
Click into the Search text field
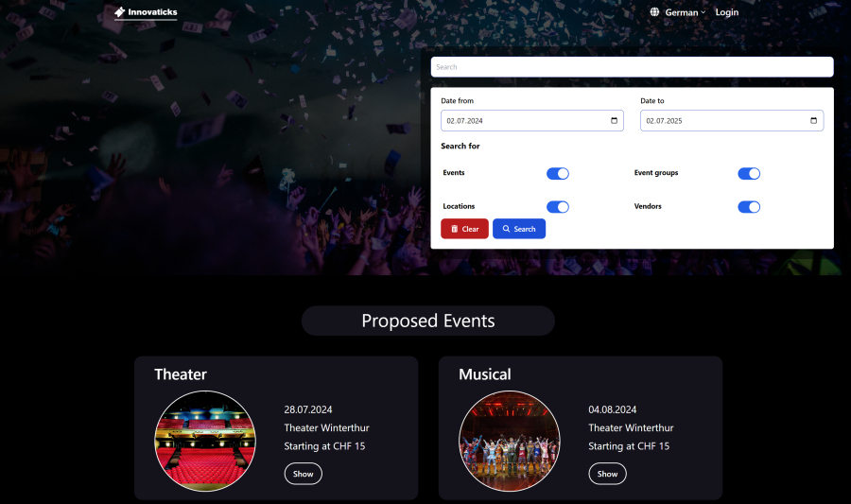pos(632,67)
